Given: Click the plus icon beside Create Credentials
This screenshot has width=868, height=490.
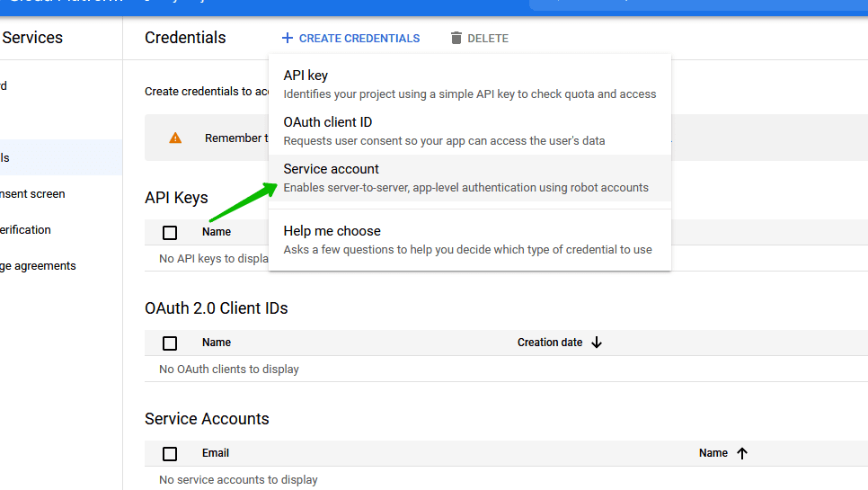Looking at the screenshot, I should [x=288, y=38].
